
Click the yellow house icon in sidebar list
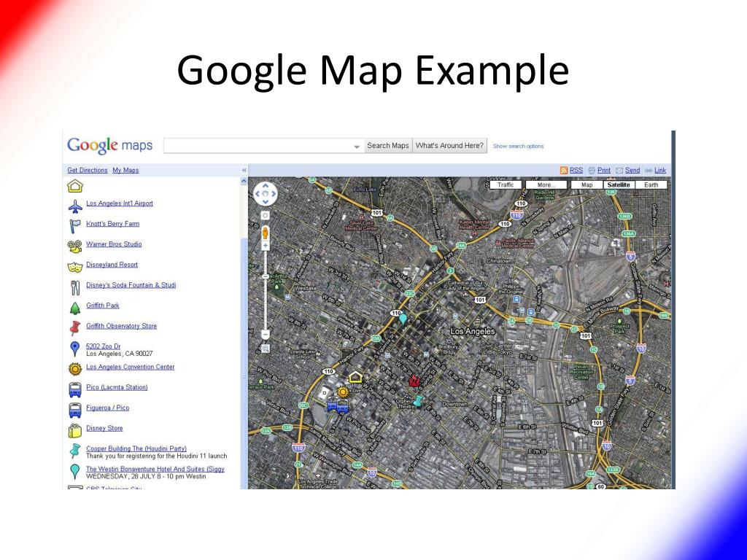tap(75, 186)
